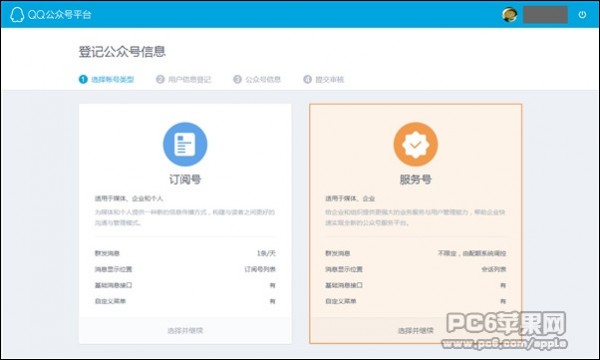
Task: Click the blue 订阅号 document icon
Action: pyautogui.click(x=185, y=144)
